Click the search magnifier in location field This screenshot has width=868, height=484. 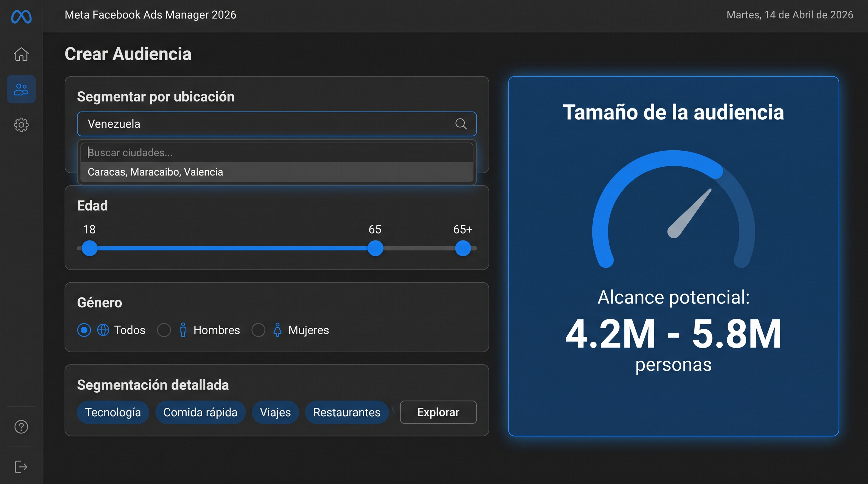point(461,124)
